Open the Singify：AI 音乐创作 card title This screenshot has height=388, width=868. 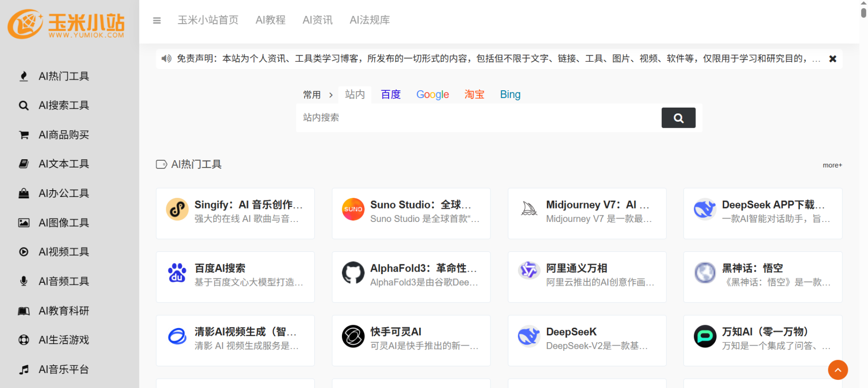pyautogui.click(x=249, y=205)
